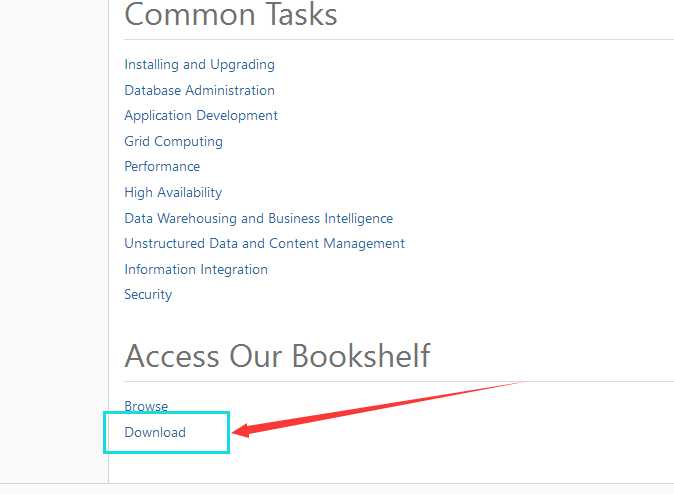Click the divider line under Access Our Bookshelf

[398, 381]
